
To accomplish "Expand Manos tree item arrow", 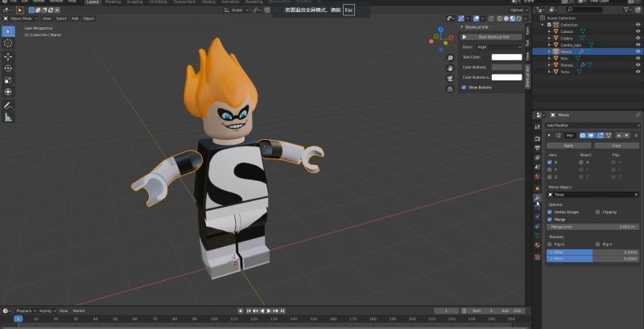I will 550,51.
